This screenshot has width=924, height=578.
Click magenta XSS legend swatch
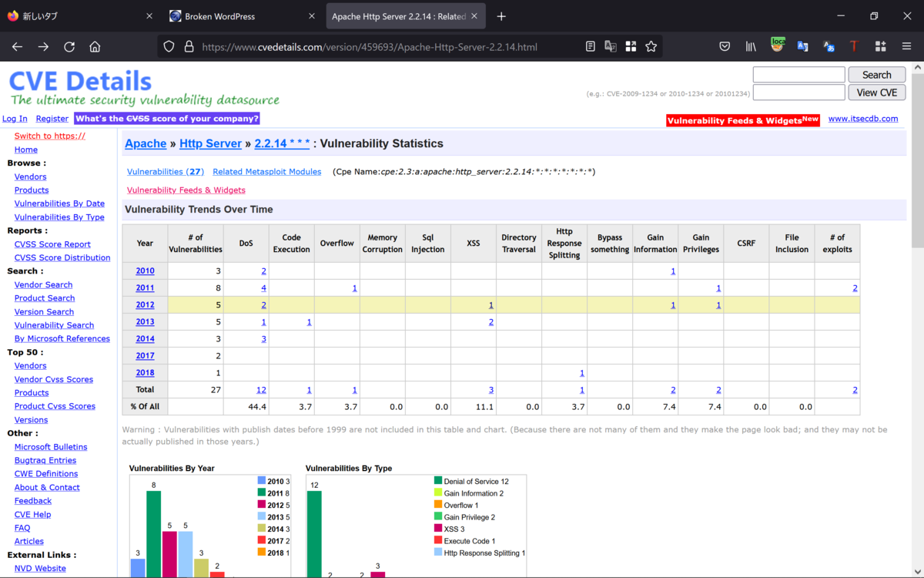438,529
